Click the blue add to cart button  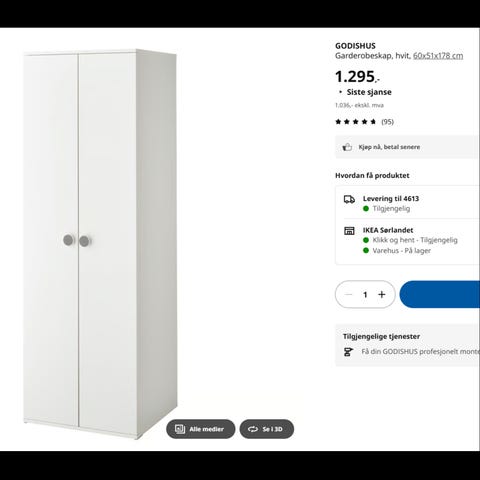pyautogui.click(x=440, y=294)
